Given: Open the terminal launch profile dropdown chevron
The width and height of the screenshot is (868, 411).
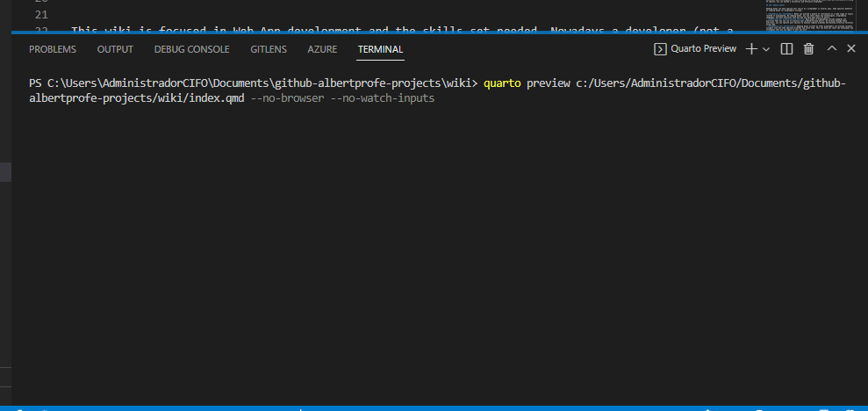Looking at the screenshot, I should pos(766,49).
